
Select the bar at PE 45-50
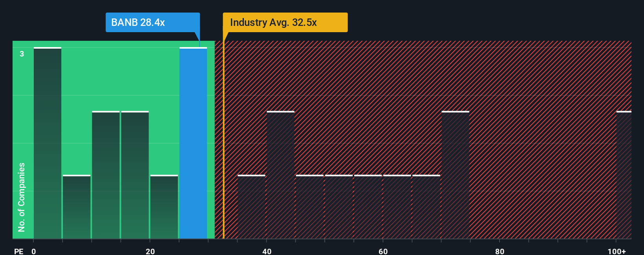tap(310, 207)
